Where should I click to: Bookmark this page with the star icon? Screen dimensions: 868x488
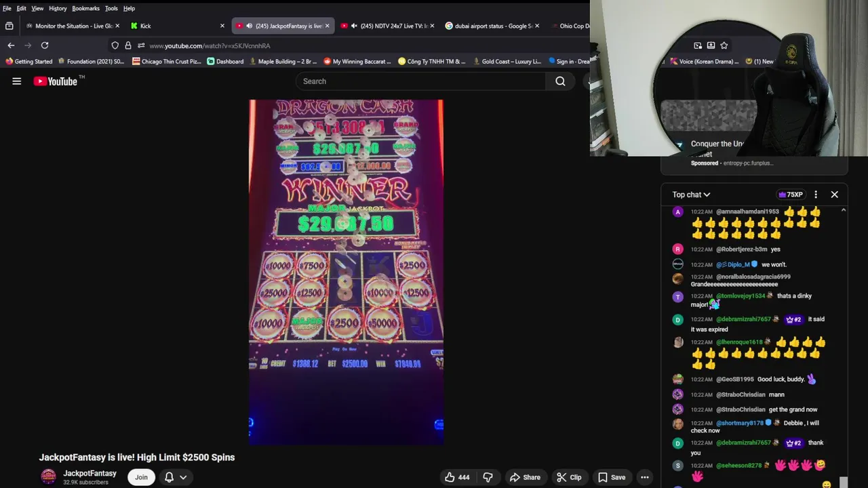724,45
